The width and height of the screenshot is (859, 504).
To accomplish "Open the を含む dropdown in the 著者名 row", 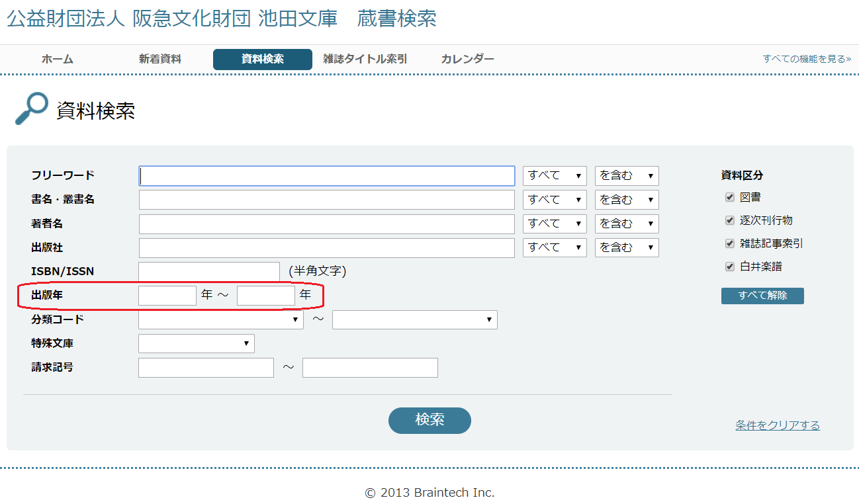I will coord(627,224).
